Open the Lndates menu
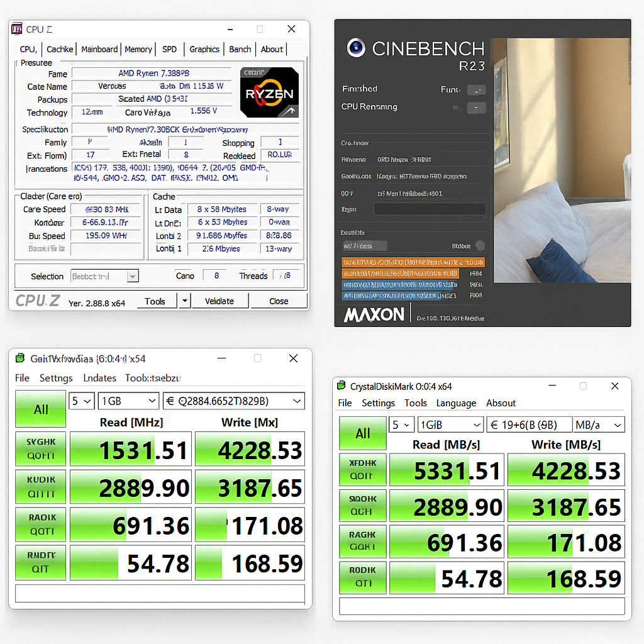The height and width of the screenshot is (644, 644). coord(100,378)
